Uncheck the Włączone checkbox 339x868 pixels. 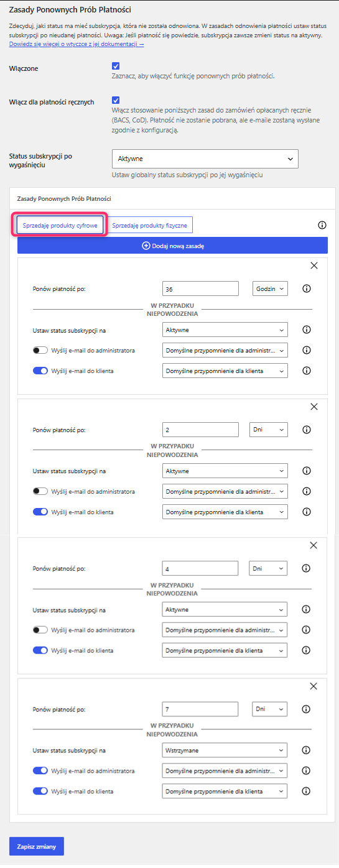click(x=116, y=66)
